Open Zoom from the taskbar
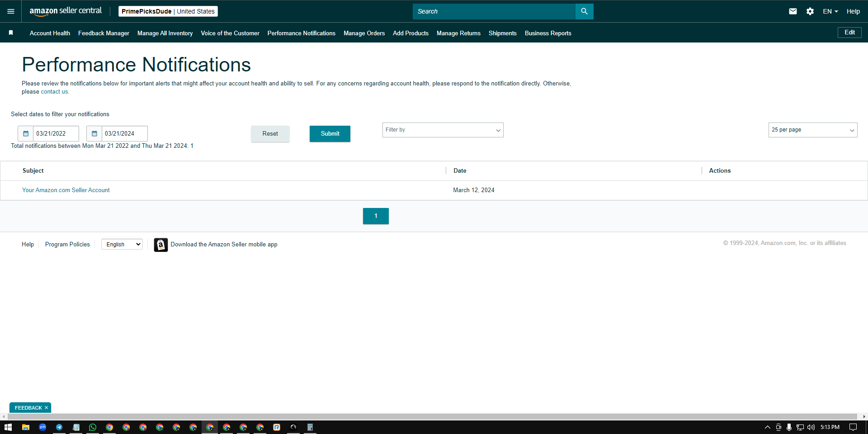The image size is (868, 434). (42, 427)
